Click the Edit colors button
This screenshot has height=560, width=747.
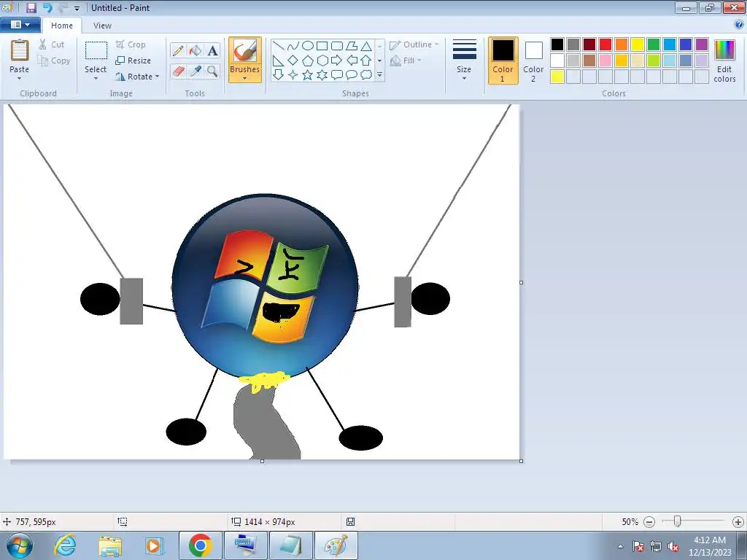click(x=724, y=61)
